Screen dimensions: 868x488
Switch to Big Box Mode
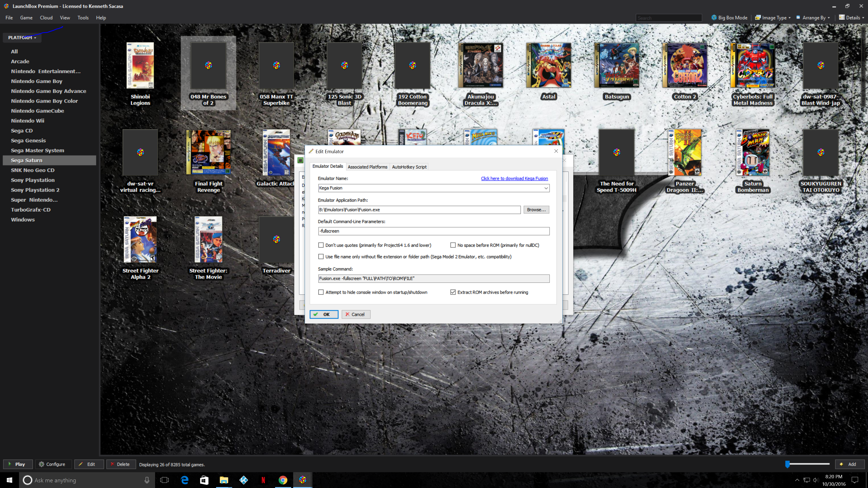pyautogui.click(x=729, y=18)
